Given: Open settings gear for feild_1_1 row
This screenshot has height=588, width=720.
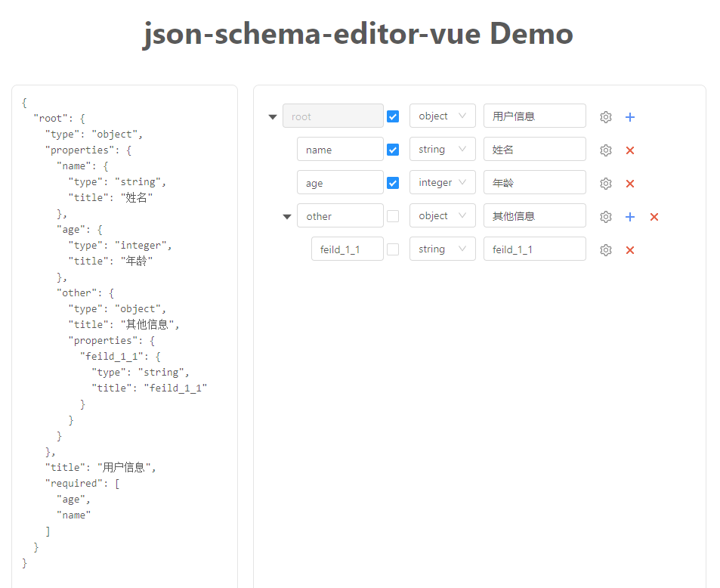Looking at the screenshot, I should pyautogui.click(x=605, y=250).
